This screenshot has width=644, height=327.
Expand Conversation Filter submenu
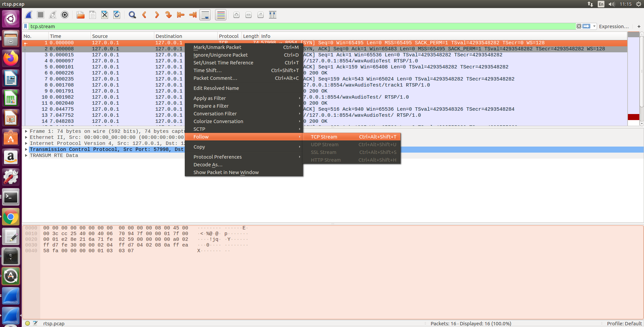[x=244, y=114]
